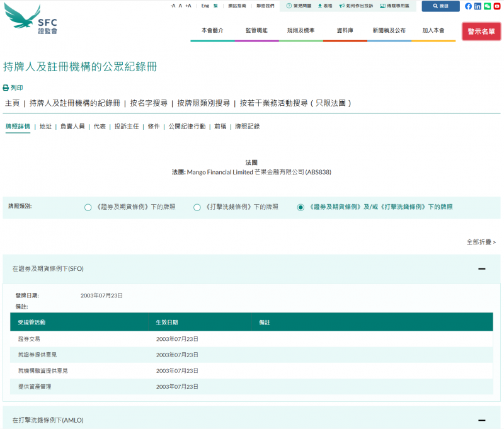Open 傳媒專用區 media area link
This screenshot has height=429, width=504.
point(395,6)
